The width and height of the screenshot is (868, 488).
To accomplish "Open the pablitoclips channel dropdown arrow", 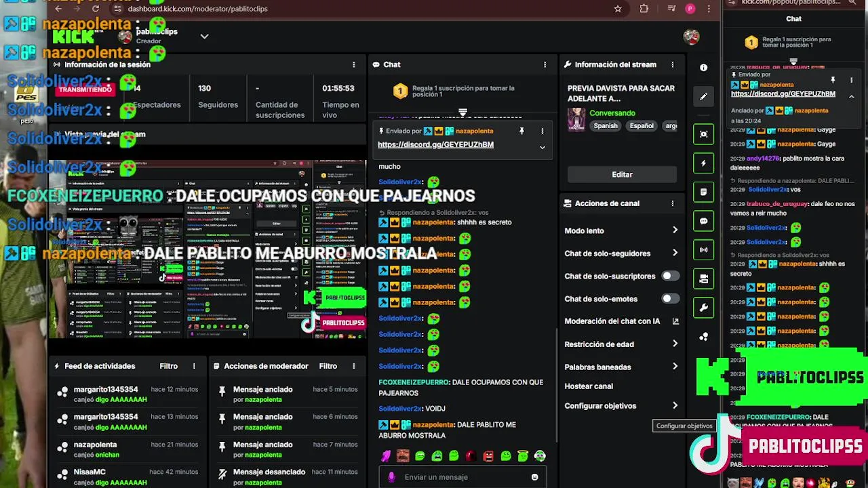I will pos(204,36).
